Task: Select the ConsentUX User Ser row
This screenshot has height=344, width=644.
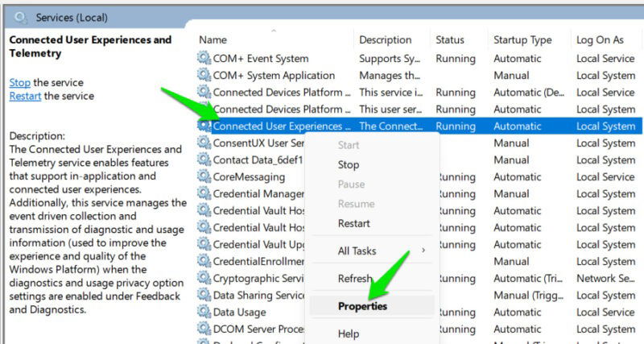Action: pyautogui.click(x=258, y=143)
